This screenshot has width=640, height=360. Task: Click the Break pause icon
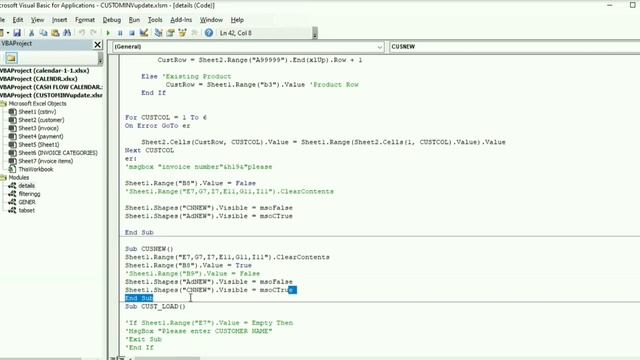click(120, 33)
